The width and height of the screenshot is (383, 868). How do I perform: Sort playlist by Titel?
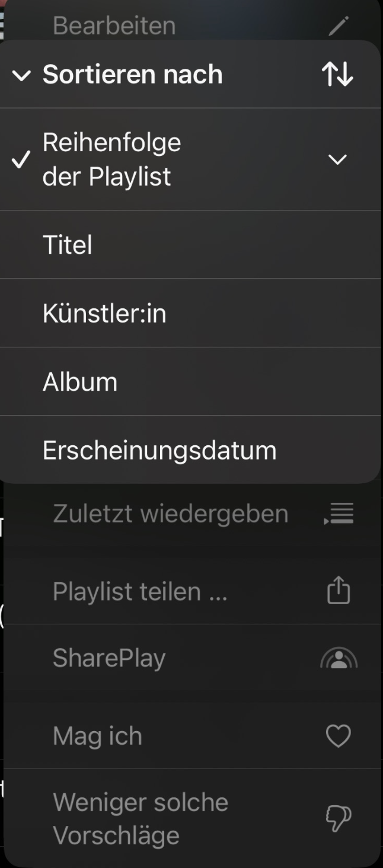(68, 245)
